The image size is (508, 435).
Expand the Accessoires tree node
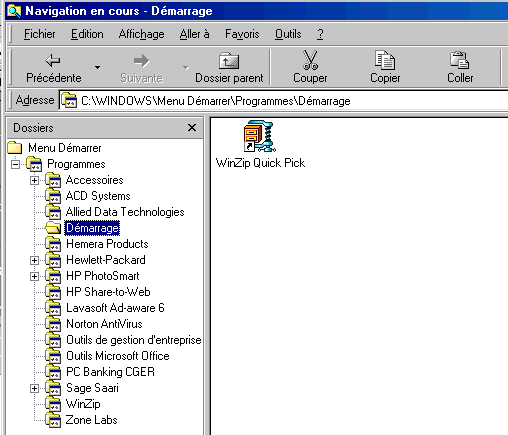click(34, 180)
